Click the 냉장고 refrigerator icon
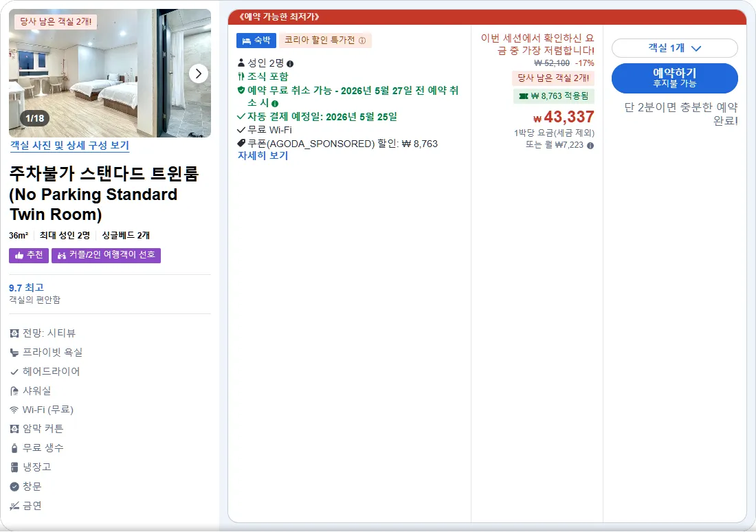 (14, 467)
